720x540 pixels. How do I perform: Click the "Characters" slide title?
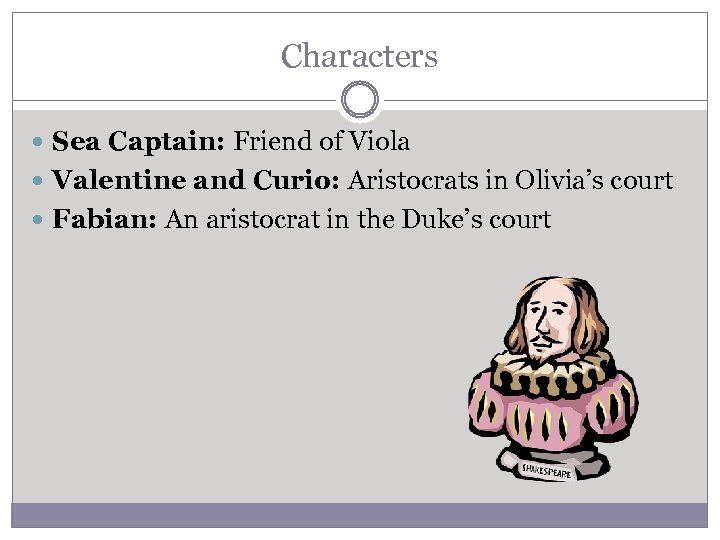(x=359, y=56)
